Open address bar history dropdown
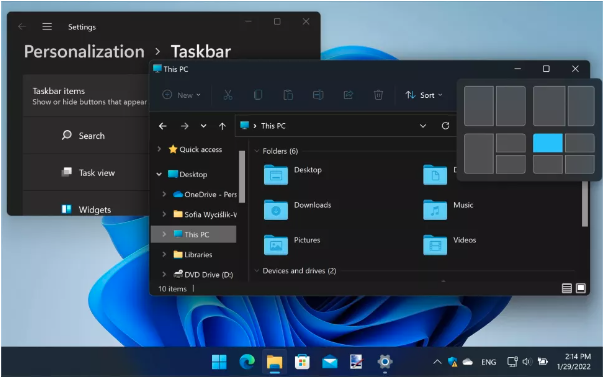Image resolution: width=607 pixels, height=382 pixels. (423, 126)
